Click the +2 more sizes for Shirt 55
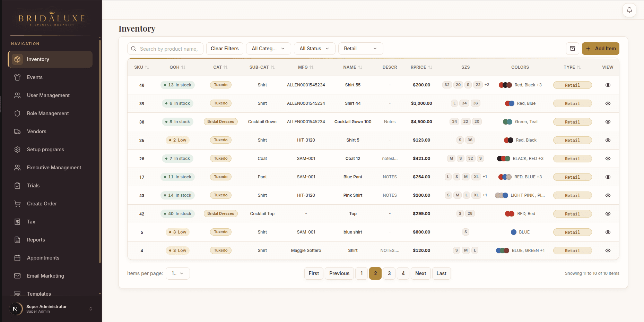644x322 pixels. click(x=487, y=85)
